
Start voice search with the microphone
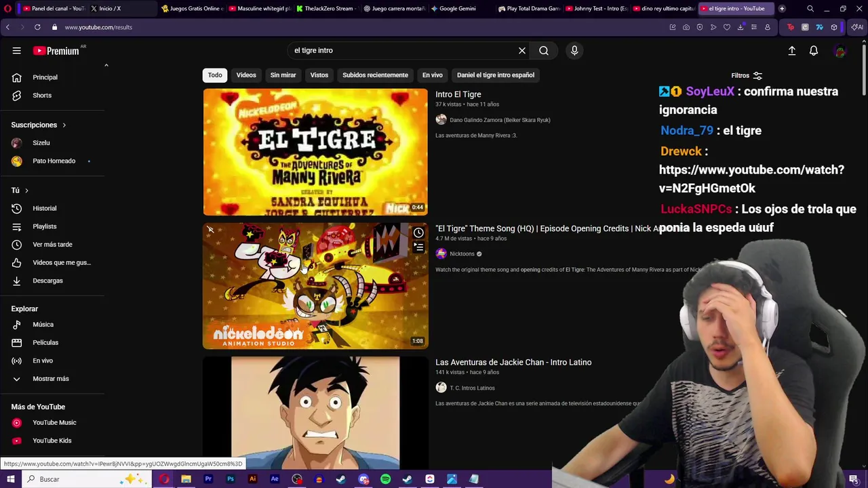574,50
